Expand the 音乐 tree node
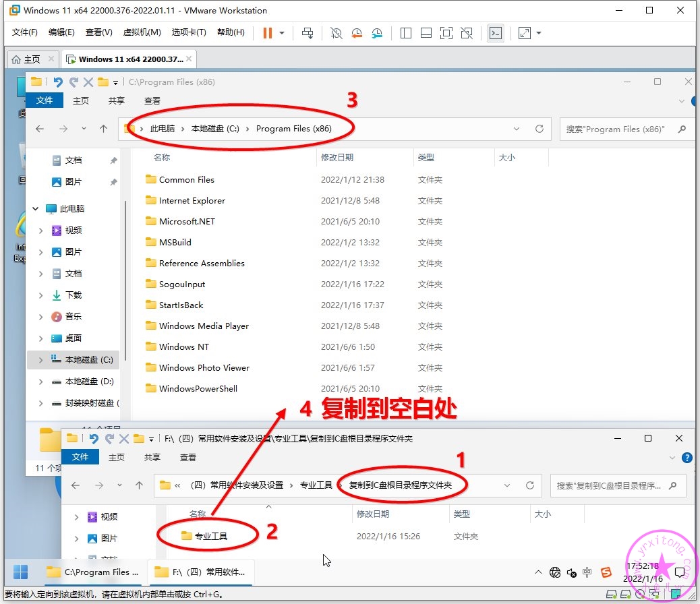This screenshot has width=700, height=604. (40, 317)
